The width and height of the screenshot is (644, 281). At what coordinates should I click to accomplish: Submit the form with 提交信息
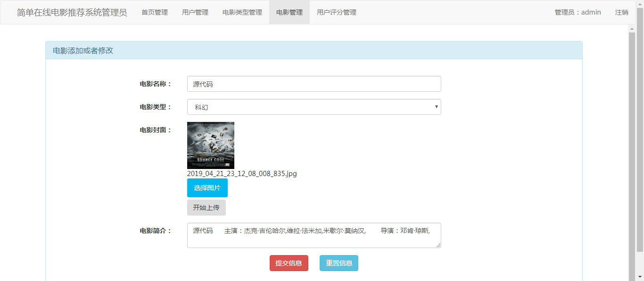pos(289,263)
